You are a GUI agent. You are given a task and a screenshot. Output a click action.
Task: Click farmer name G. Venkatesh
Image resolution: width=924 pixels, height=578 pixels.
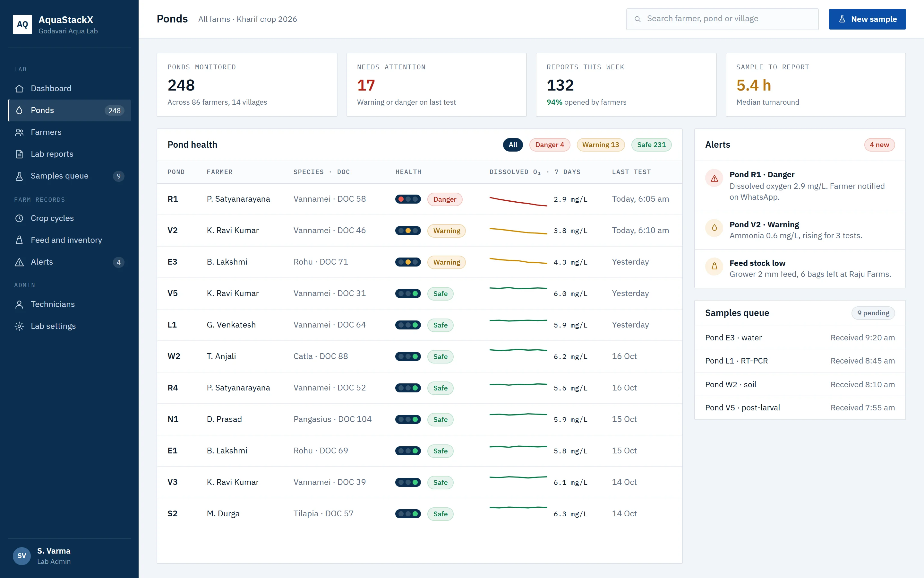click(231, 325)
